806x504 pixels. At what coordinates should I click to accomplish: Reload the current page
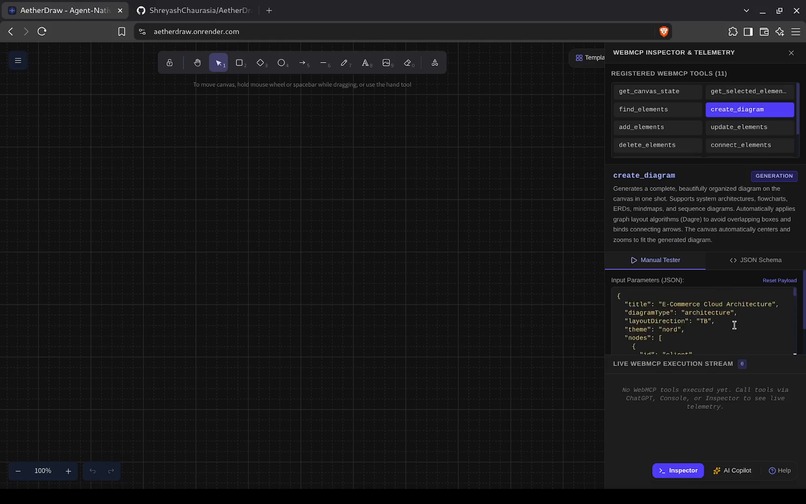(x=42, y=31)
